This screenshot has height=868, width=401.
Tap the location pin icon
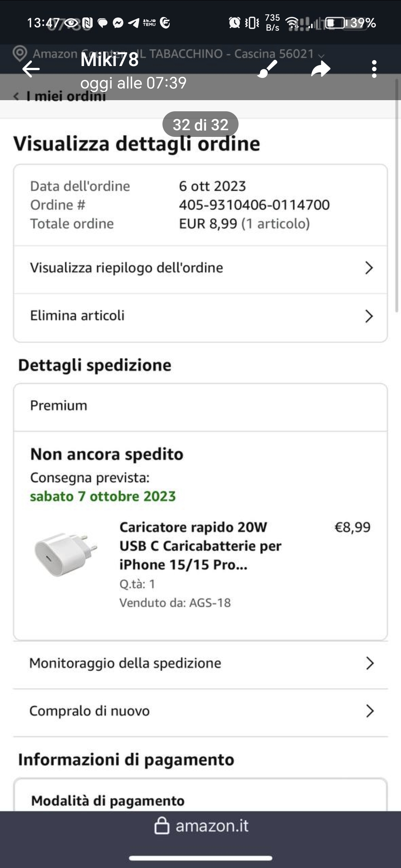coord(20,53)
